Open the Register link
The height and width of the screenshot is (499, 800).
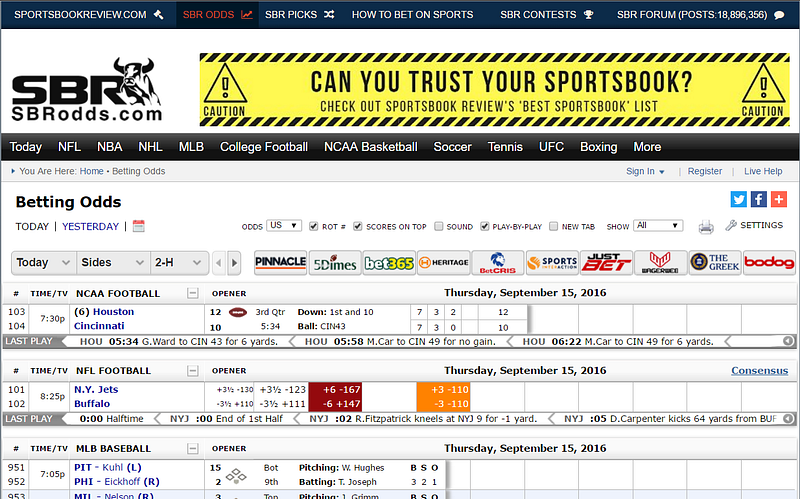[x=705, y=171]
